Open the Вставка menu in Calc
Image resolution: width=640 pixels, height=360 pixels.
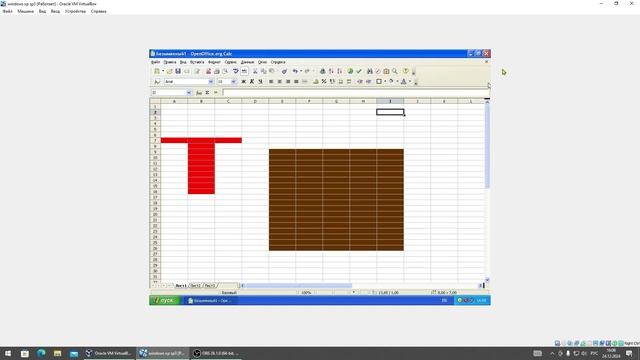(197, 62)
